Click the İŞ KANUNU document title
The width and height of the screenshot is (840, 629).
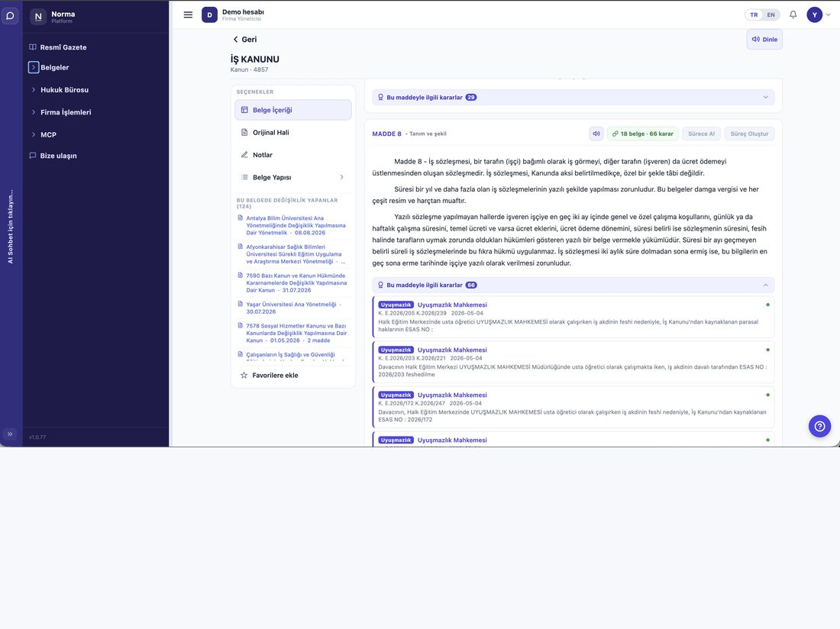point(255,60)
